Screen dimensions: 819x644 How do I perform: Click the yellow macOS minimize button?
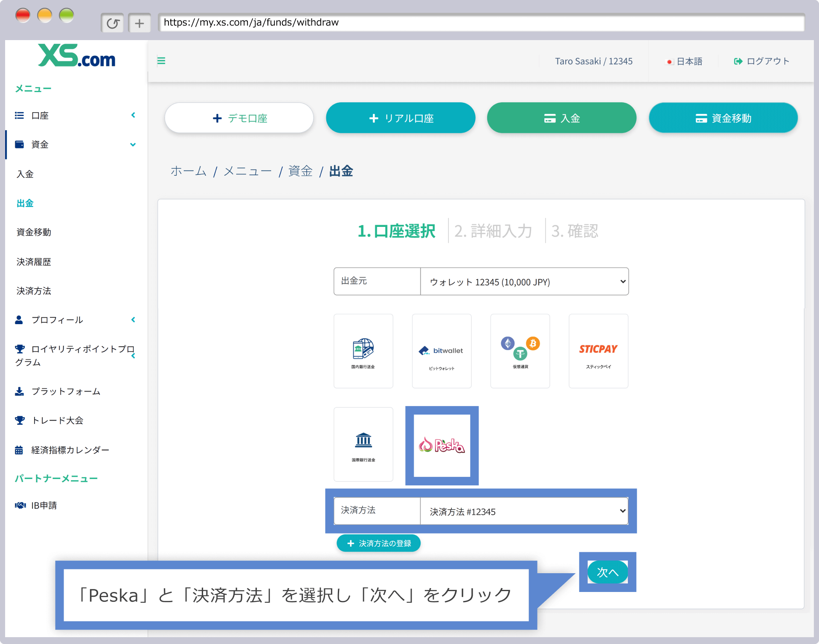pyautogui.click(x=45, y=15)
